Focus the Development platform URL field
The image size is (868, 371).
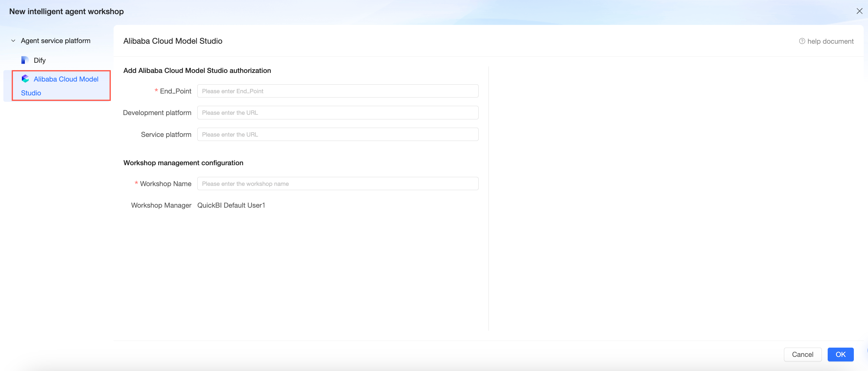pyautogui.click(x=337, y=113)
